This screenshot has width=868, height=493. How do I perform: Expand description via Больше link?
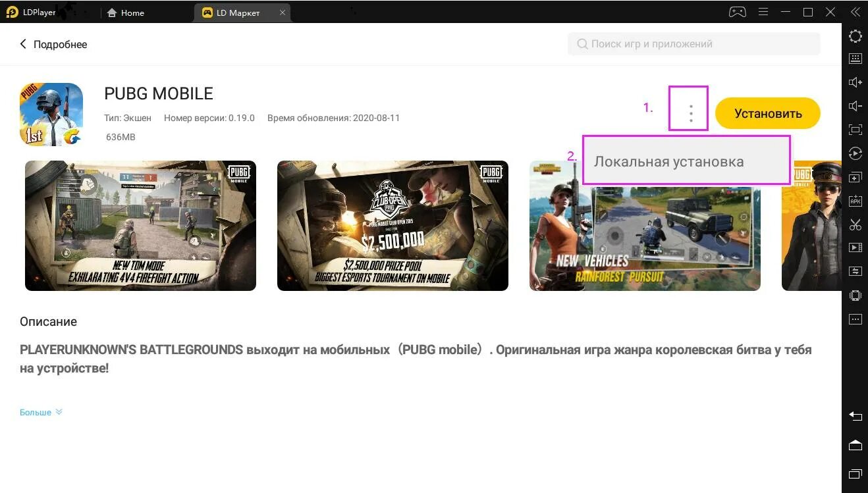(x=41, y=412)
